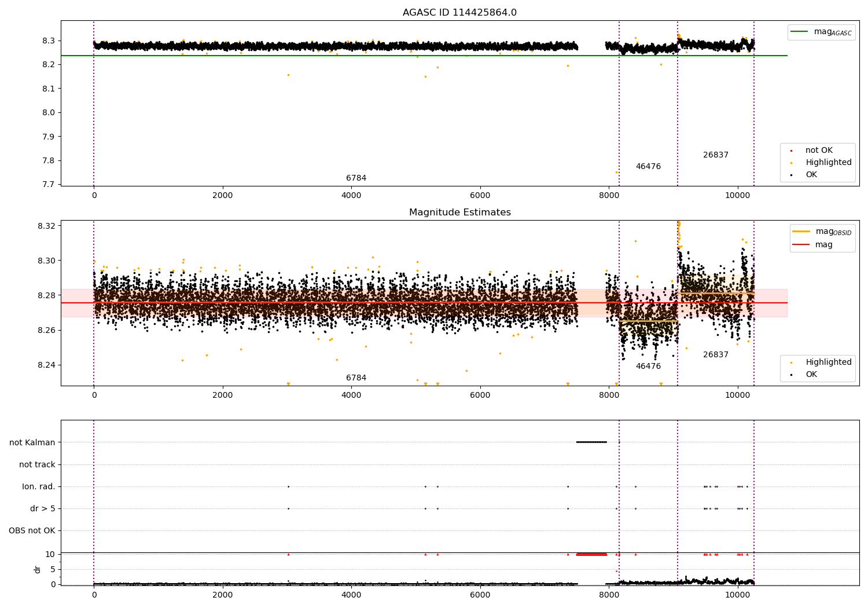Image resolution: width=868 pixels, height=608 pixels.
Task: Click x-axis tick '2000' under the top plot
Action: [222, 196]
